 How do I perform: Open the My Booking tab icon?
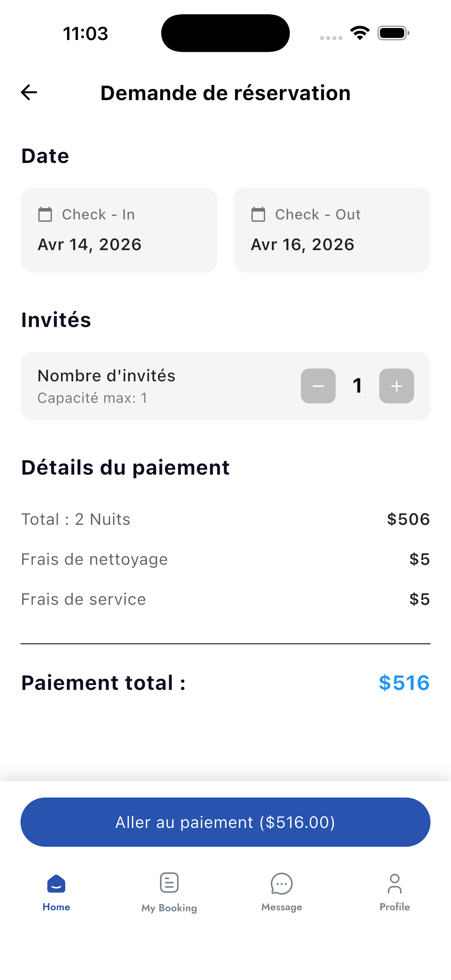(x=169, y=883)
